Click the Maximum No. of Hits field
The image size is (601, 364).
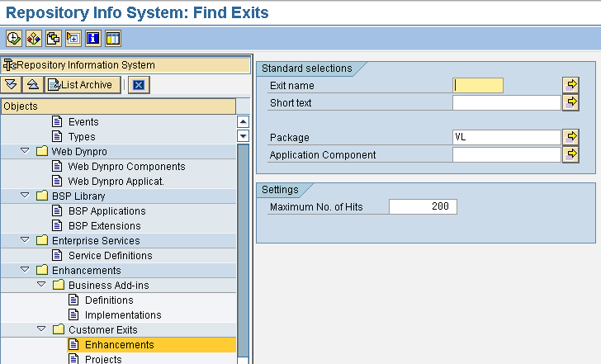(423, 206)
